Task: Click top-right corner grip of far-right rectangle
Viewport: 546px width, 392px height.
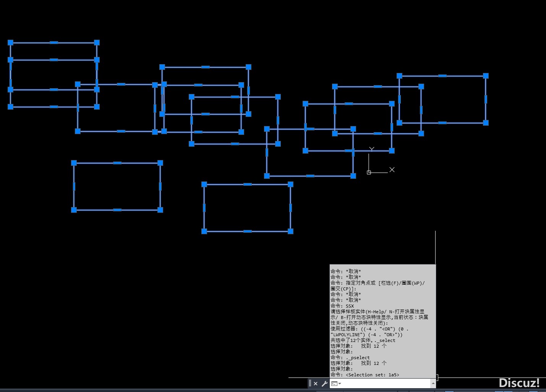Action: pos(486,76)
